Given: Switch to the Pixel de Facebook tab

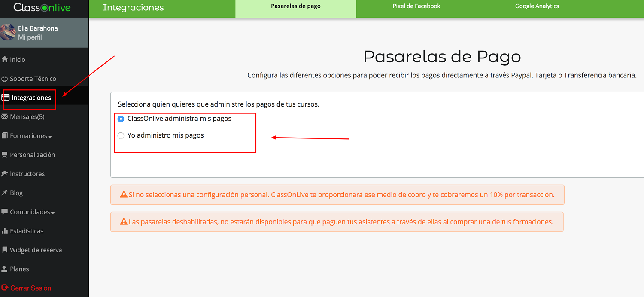Looking at the screenshot, I should [x=416, y=6].
